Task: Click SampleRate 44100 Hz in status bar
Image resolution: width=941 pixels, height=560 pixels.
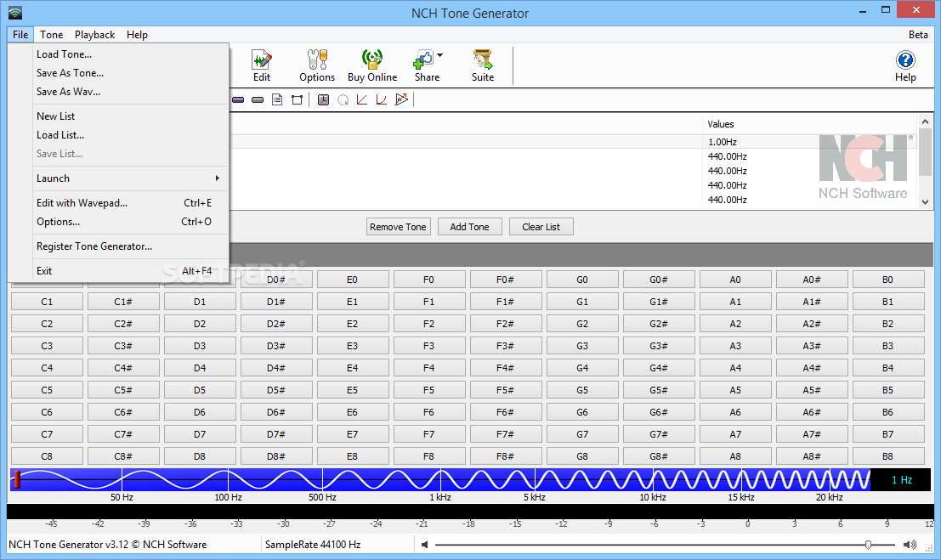Action: click(313, 545)
